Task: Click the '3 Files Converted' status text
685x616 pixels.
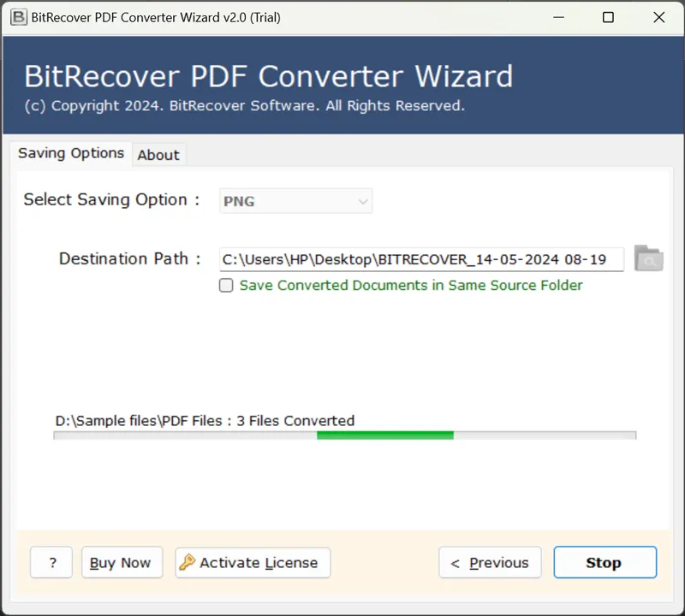Action: click(295, 421)
